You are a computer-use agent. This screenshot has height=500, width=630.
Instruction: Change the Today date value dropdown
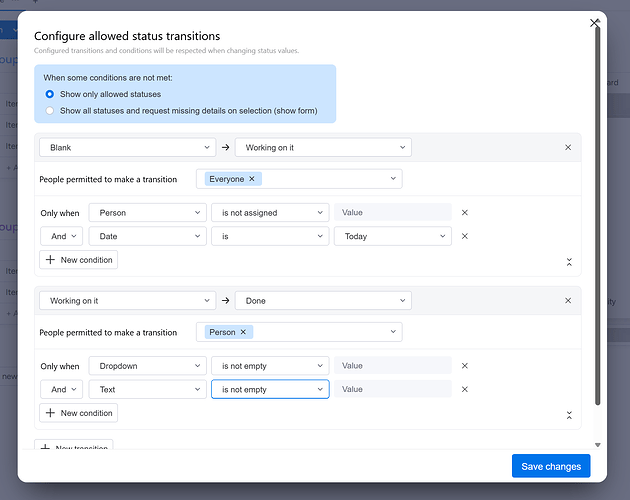pos(392,236)
